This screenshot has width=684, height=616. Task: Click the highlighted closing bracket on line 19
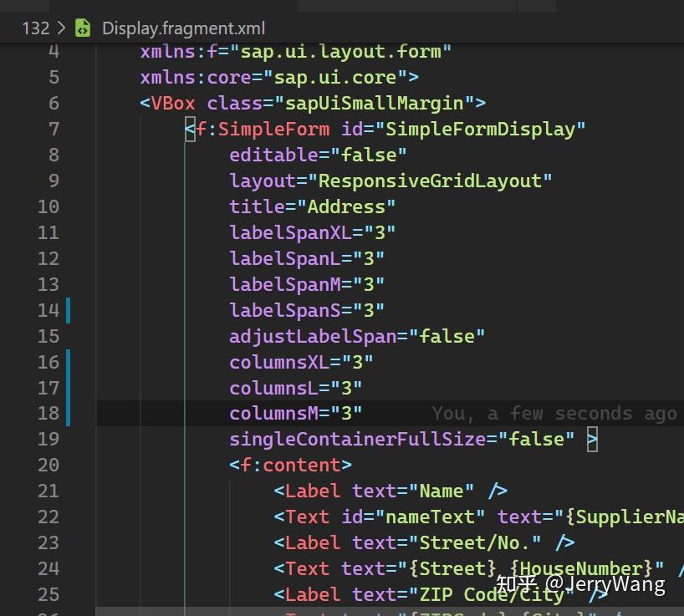[x=592, y=440]
